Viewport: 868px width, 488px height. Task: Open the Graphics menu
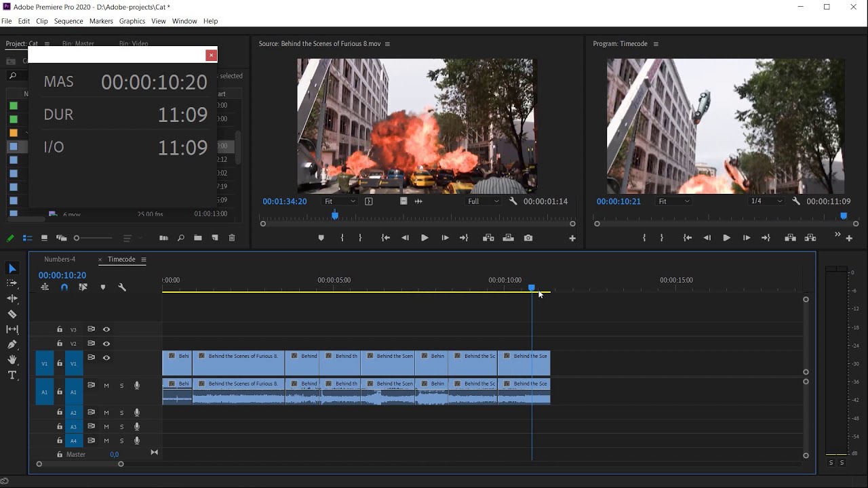(x=132, y=21)
